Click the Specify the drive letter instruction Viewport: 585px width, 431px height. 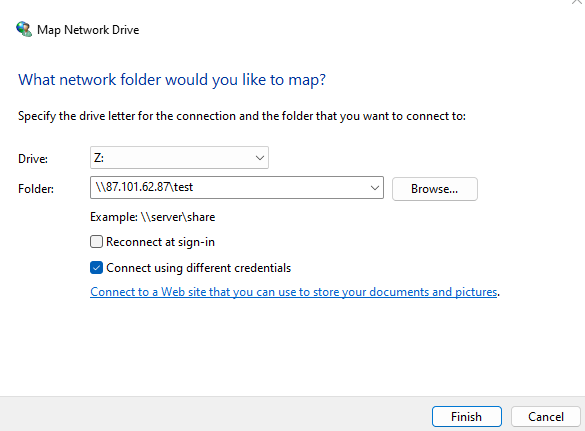click(x=242, y=116)
